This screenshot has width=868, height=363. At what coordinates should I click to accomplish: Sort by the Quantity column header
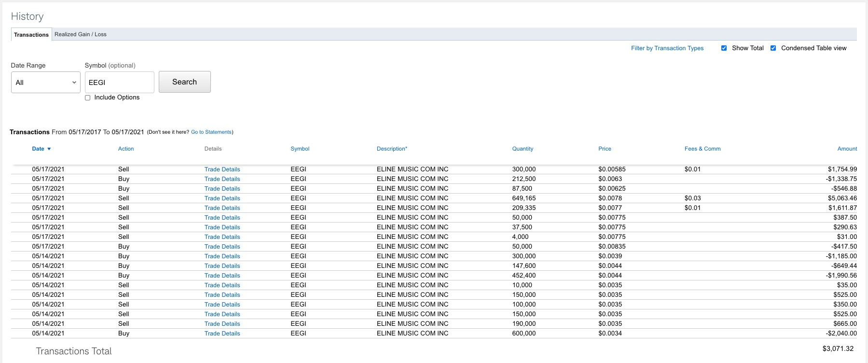(523, 149)
